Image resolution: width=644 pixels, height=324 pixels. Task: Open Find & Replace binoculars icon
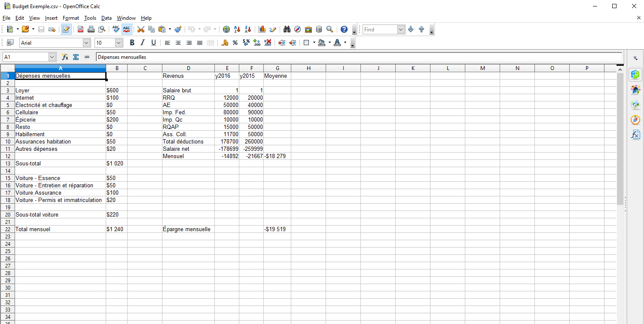287,30
